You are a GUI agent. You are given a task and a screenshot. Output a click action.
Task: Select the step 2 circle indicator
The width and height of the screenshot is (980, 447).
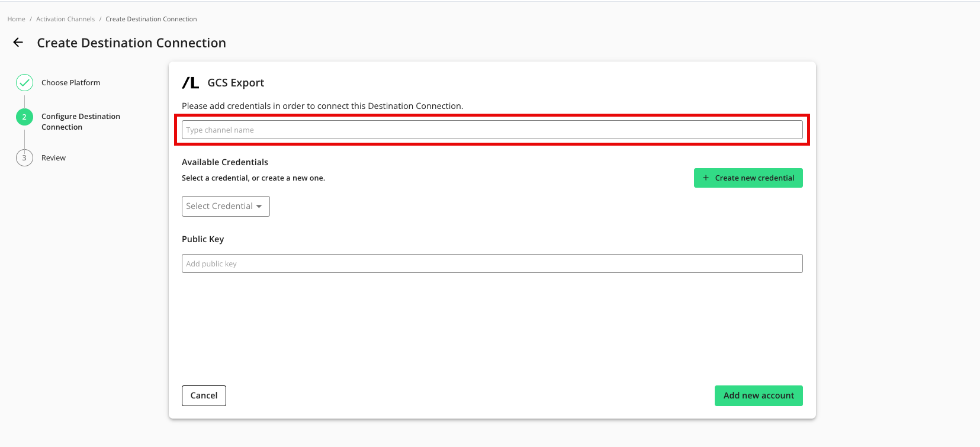(24, 117)
